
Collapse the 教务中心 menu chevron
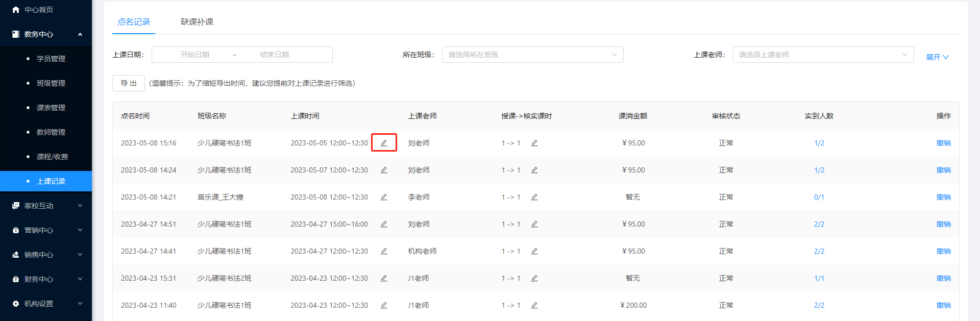click(x=80, y=34)
